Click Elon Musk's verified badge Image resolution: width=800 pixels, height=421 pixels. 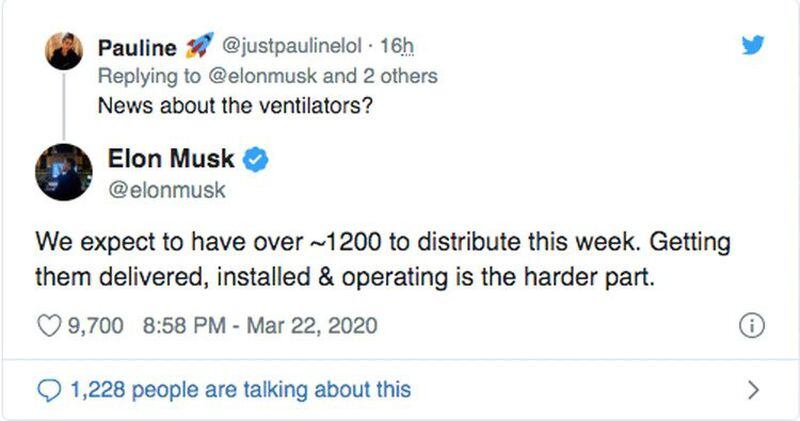[255, 159]
